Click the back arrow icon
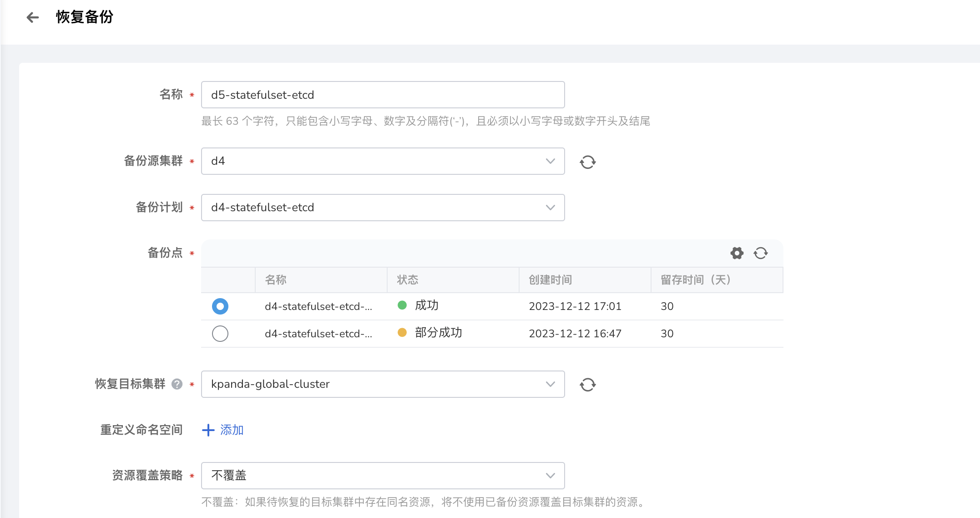This screenshot has width=980, height=518. (33, 18)
